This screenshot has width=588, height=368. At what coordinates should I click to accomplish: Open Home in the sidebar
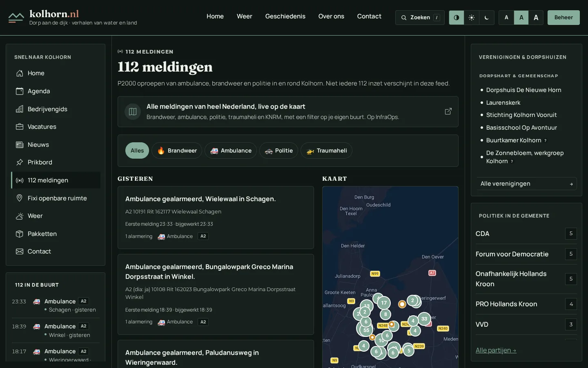pyautogui.click(x=56, y=73)
